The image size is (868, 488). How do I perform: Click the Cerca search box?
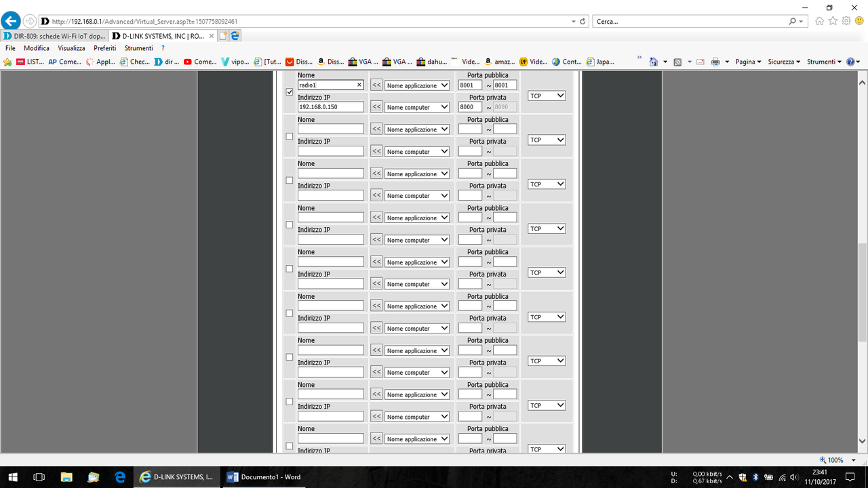coord(690,22)
